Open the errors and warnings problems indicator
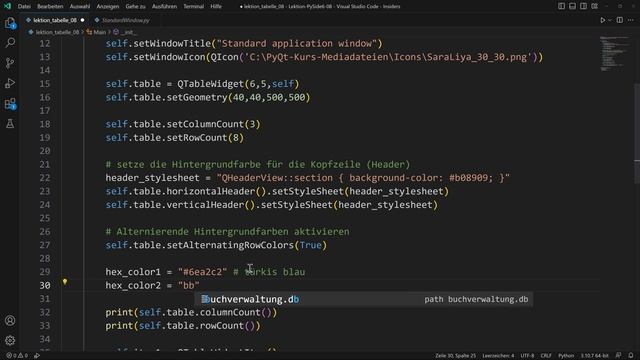 pyautogui.click(x=16, y=356)
